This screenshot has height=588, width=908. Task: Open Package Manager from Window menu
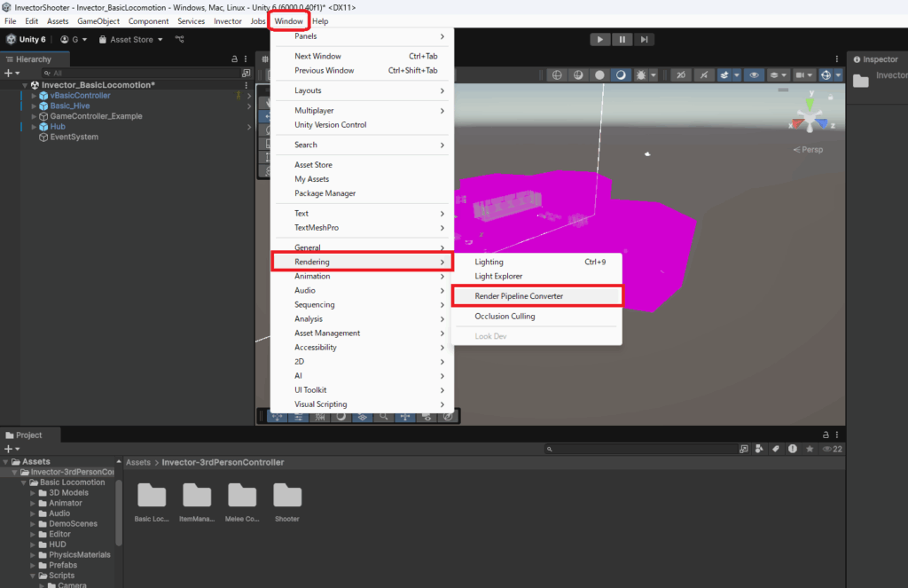click(x=362, y=193)
